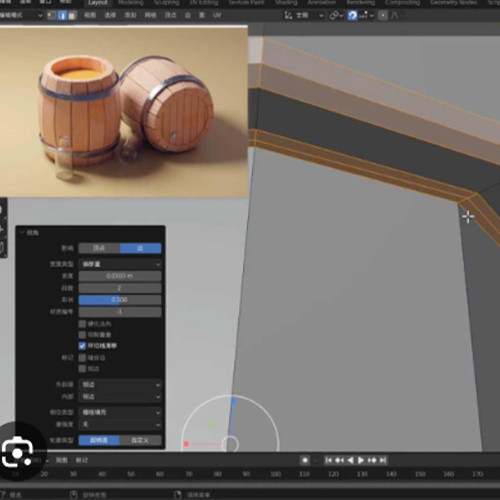Uncheck the loop slide checkbox
The width and height of the screenshot is (500, 500).
coord(82,346)
